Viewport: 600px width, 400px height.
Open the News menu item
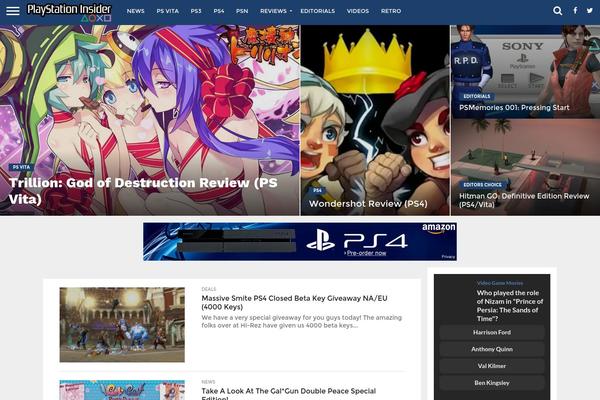(x=135, y=11)
